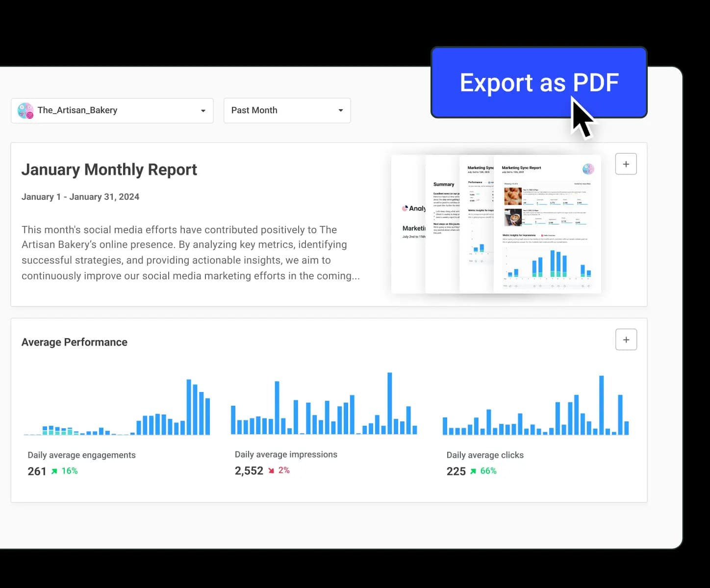
Task: Click the green upward trend arrow beside 16%
Action: tap(54, 471)
